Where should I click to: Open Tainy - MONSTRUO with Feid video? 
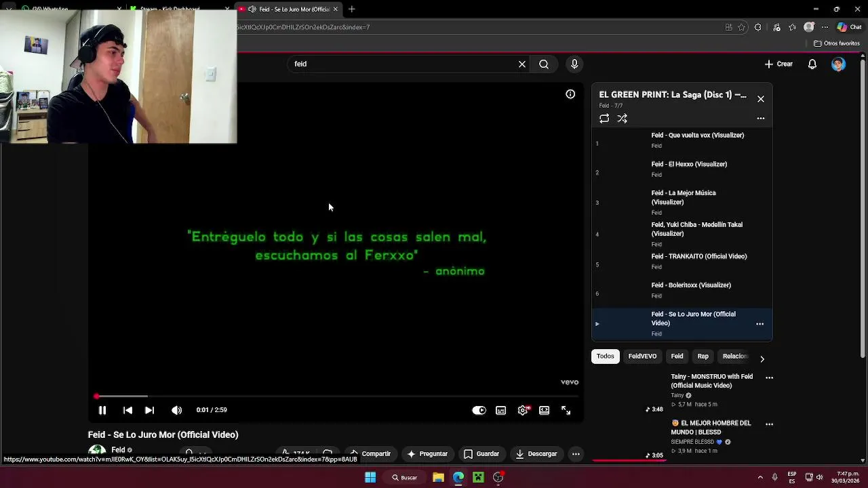pos(711,381)
